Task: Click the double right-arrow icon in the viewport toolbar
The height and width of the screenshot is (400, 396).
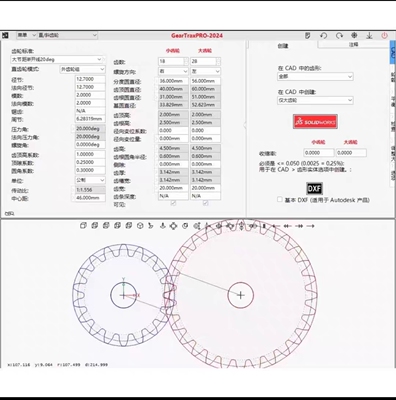Action: tap(299, 226)
